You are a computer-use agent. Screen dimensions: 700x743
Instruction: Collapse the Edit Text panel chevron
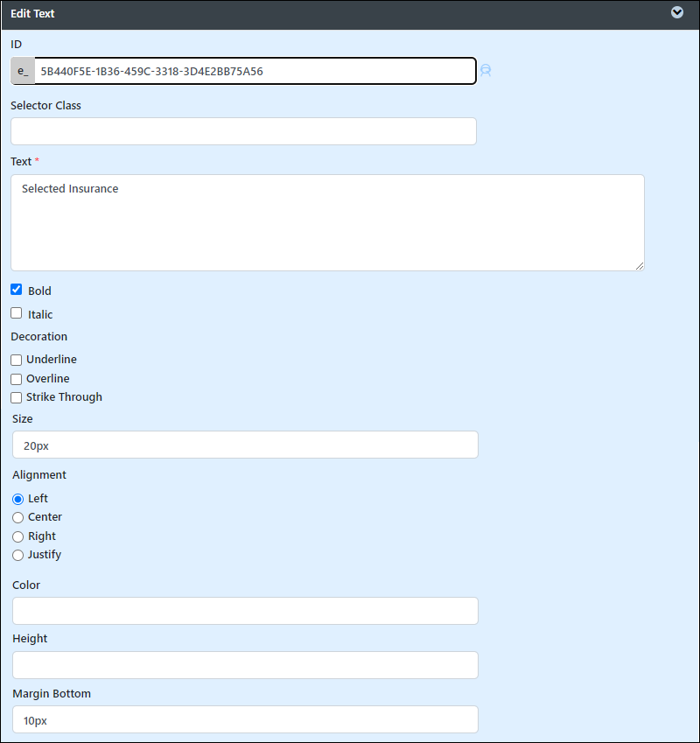pos(676,13)
